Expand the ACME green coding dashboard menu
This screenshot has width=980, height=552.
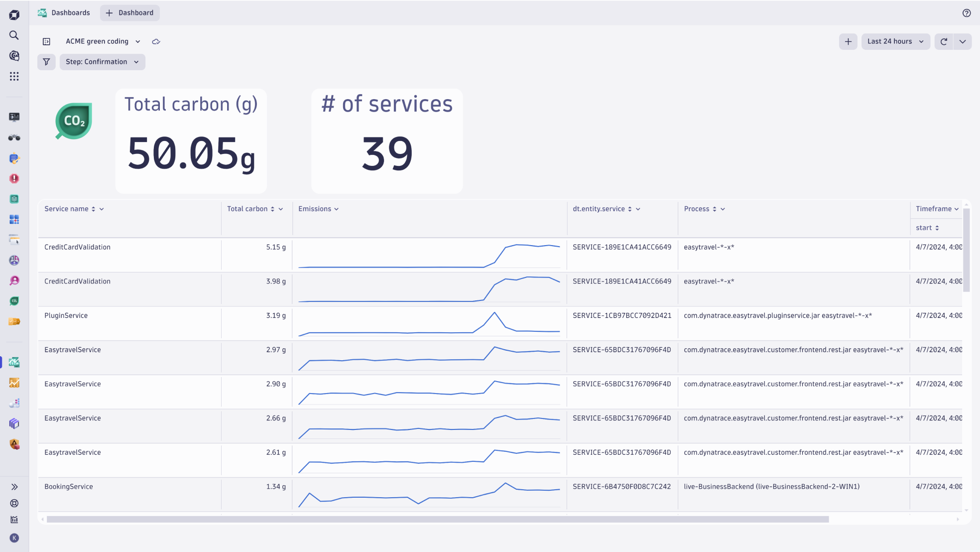(138, 41)
